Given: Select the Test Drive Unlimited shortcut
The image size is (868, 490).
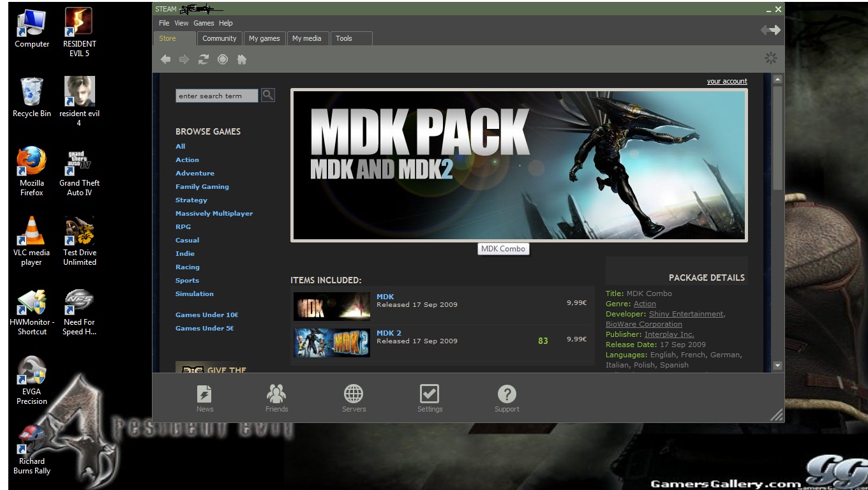Looking at the screenshot, I should pyautogui.click(x=79, y=241).
